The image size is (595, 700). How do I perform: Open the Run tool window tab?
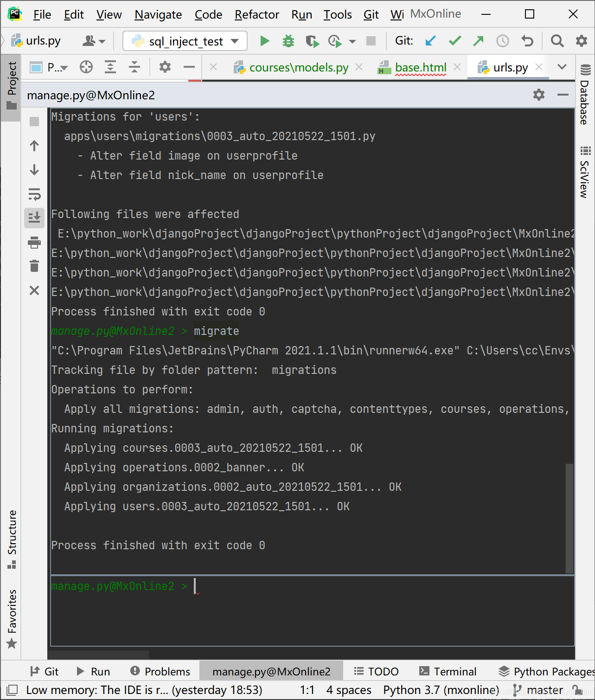pyautogui.click(x=93, y=671)
